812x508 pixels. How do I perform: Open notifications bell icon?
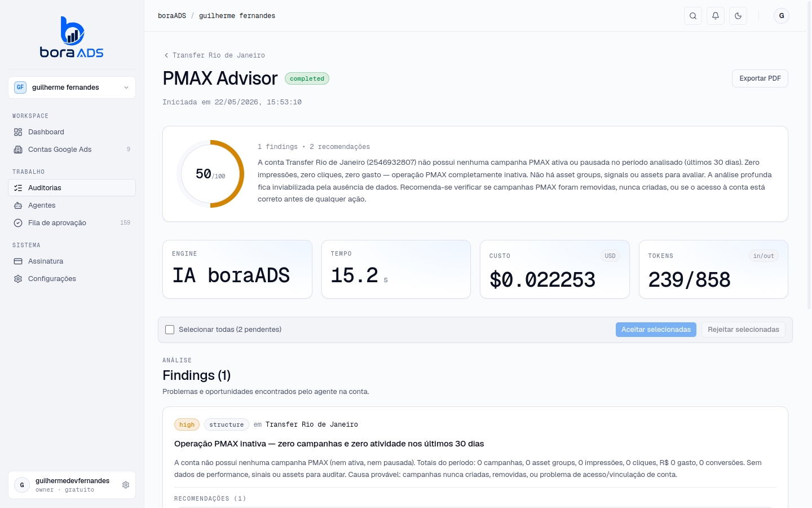click(x=716, y=16)
